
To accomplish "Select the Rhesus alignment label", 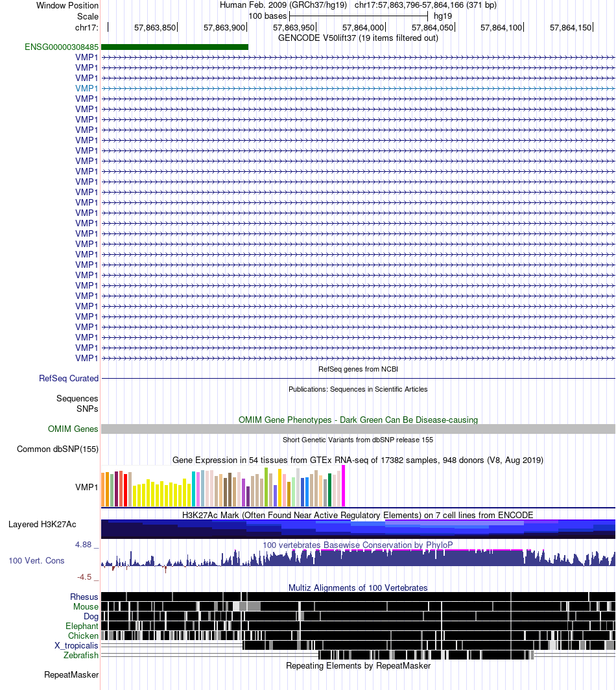I will click(84, 597).
